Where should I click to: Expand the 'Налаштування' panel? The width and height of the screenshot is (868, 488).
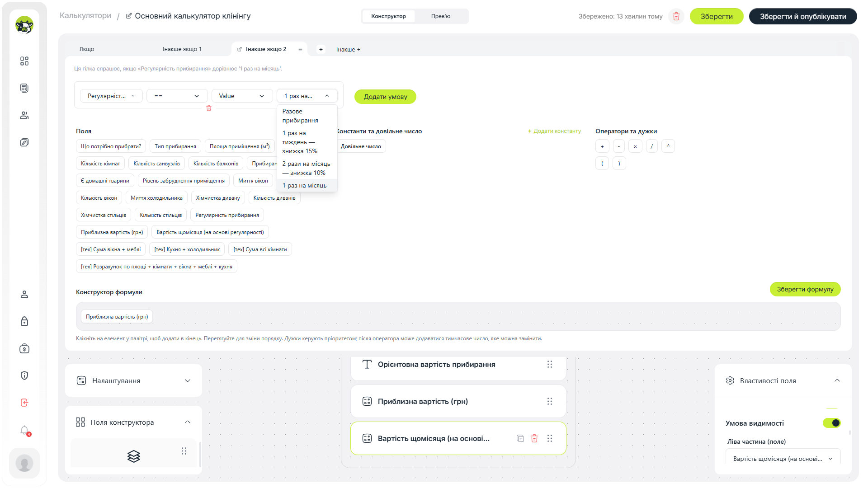tap(133, 380)
